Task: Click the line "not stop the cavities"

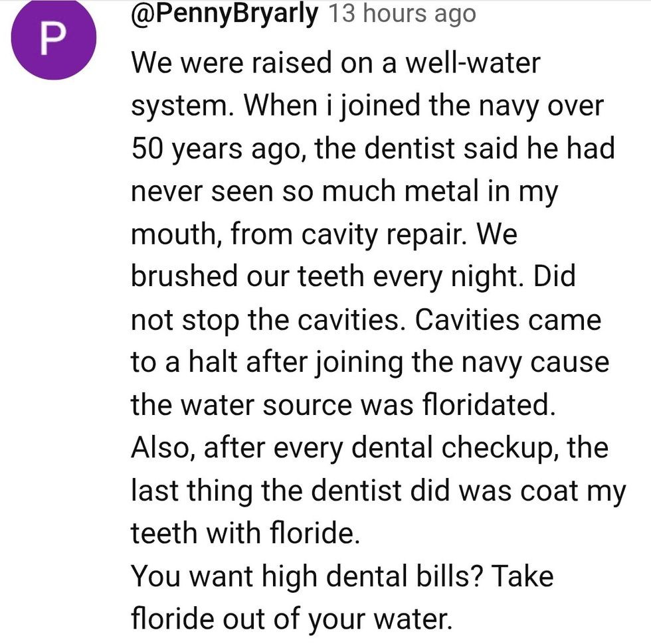Action: point(365,321)
